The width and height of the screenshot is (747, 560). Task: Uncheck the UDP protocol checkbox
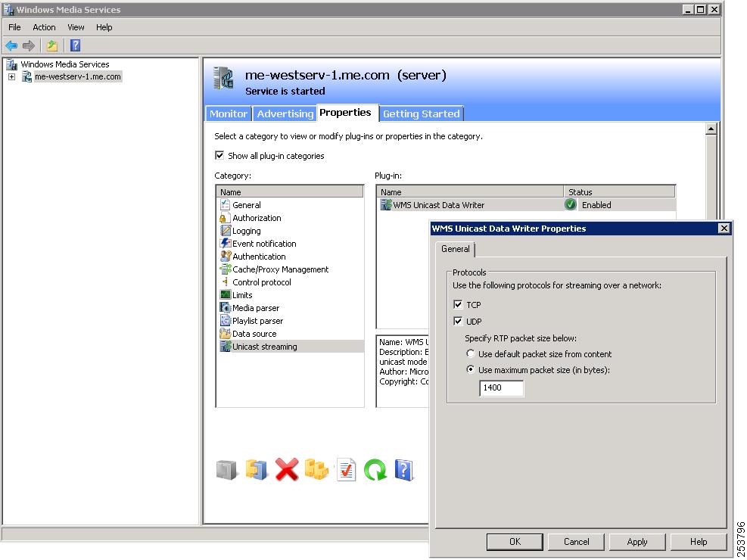(459, 321)
